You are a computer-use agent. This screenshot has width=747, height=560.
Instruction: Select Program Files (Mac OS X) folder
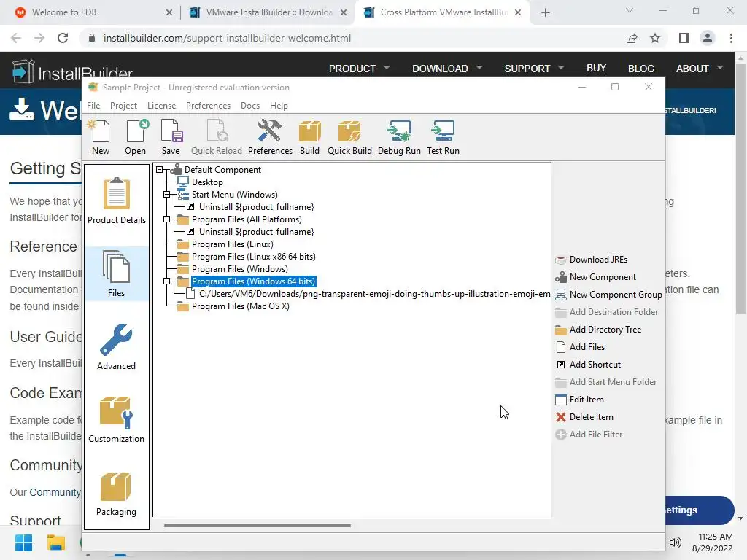240,306
